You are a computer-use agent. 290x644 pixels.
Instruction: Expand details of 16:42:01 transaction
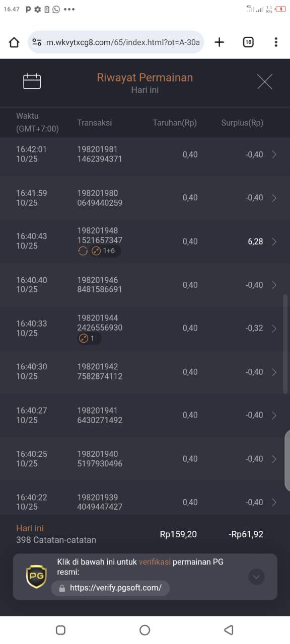pyautogui.click(x=145, y=154)
